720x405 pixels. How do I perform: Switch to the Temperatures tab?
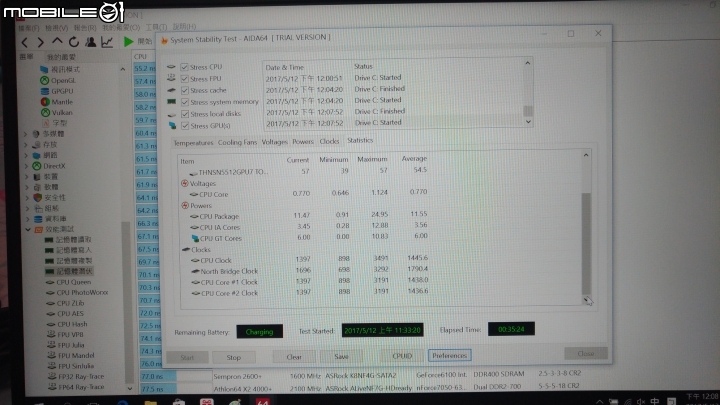click(193, 143)
